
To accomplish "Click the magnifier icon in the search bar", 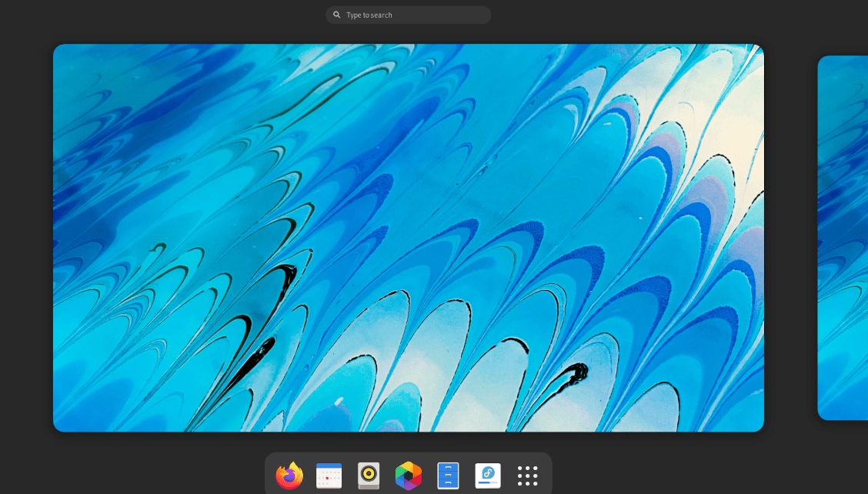I will coord(336,15).
